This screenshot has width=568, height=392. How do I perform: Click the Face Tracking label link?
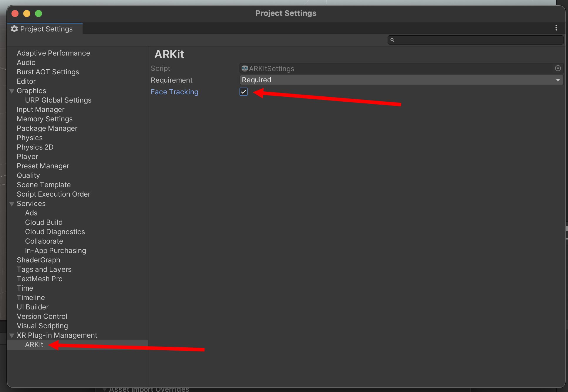(174, 92)
